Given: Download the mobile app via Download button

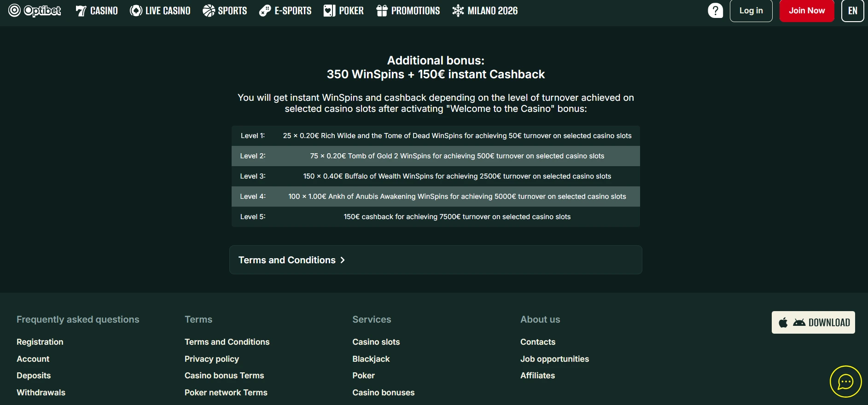Looking at the screenshot, I should tap(813, 322).
